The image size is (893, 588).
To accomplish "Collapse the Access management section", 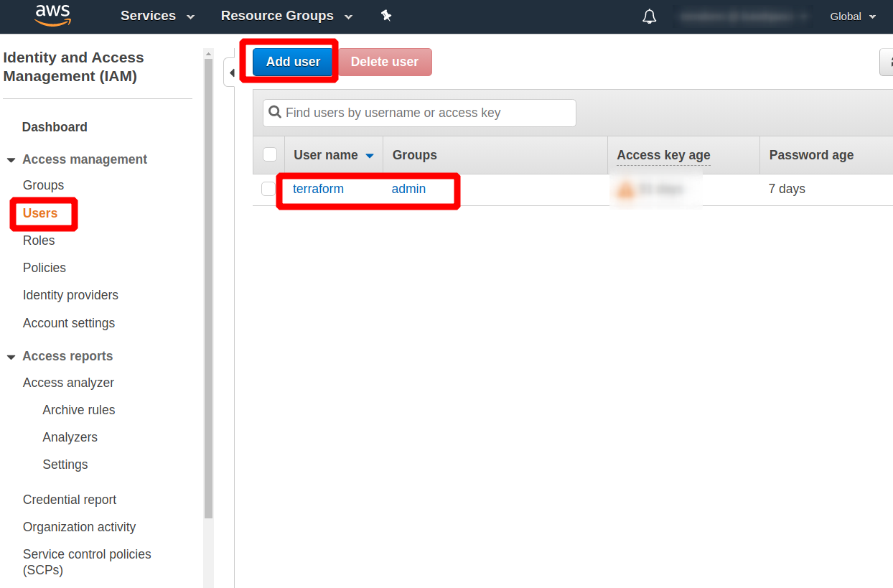I will pyautogui.click(x=11, y=160).
